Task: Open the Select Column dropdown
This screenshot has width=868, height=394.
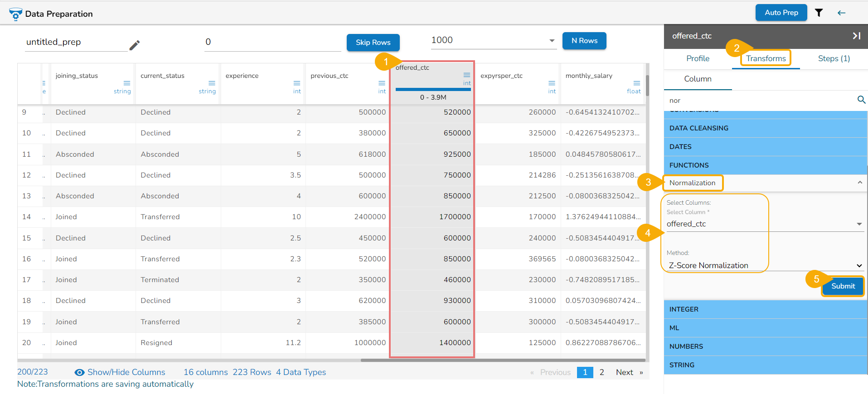Action: pos(858,224)
